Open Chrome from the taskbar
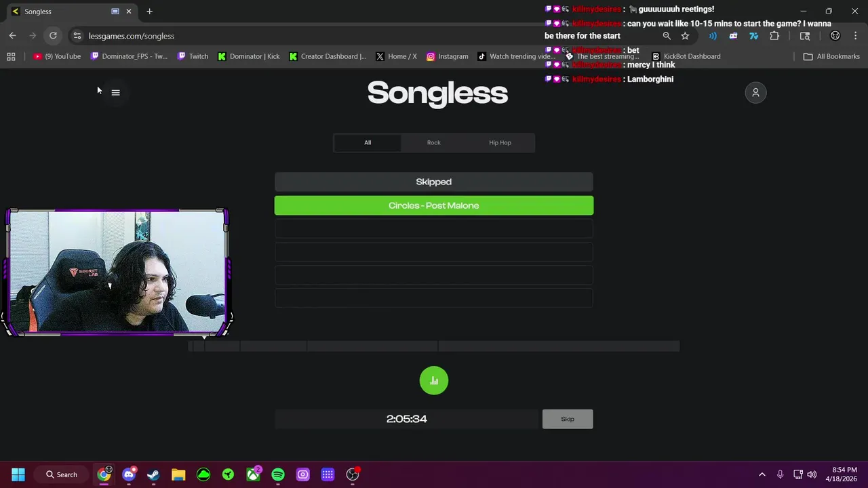 pyautogui.click(x=104, y=474)
